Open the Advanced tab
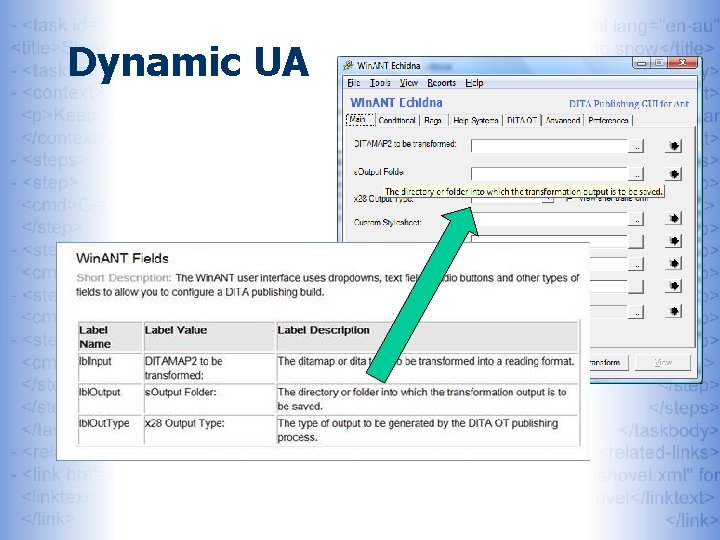This screenshot has width=720, height=540. click(x=562, y=120)
